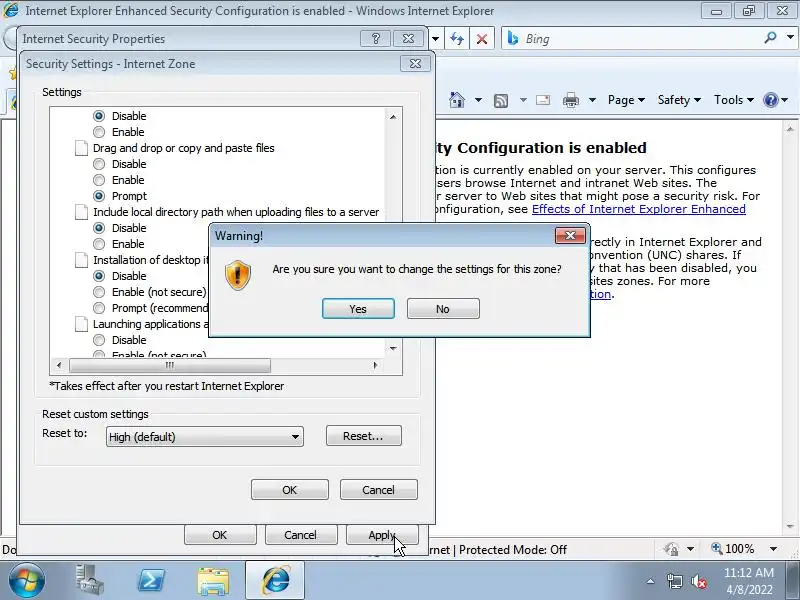Open the address bar dropdown arrow
Screen dimensions: 800x600
pyautogui.click(x=435, y=39)
